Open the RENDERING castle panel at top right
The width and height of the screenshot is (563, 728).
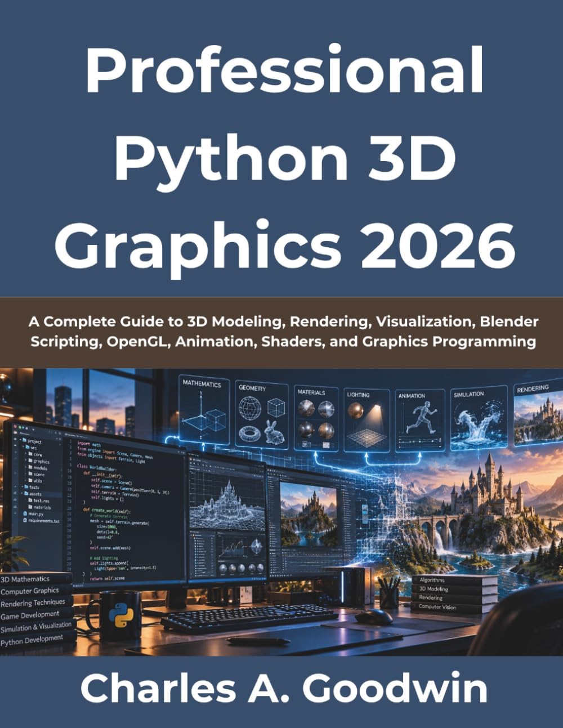coord(538,413)
